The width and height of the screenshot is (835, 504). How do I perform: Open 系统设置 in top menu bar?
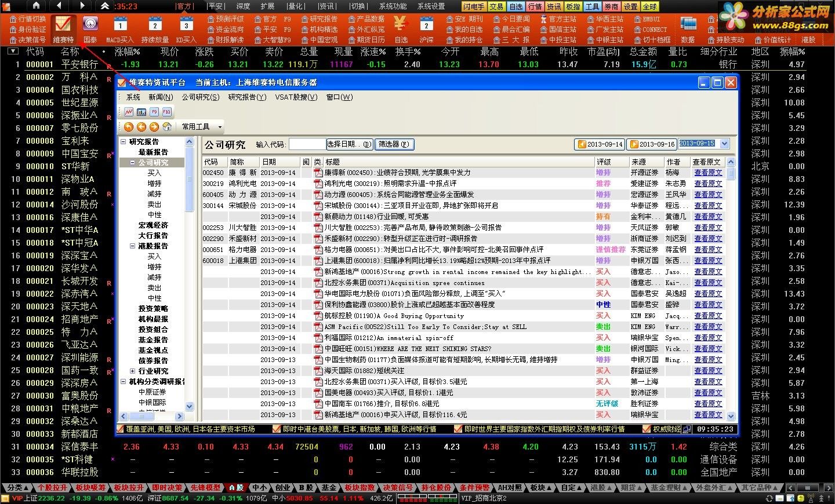coord(431,6)
